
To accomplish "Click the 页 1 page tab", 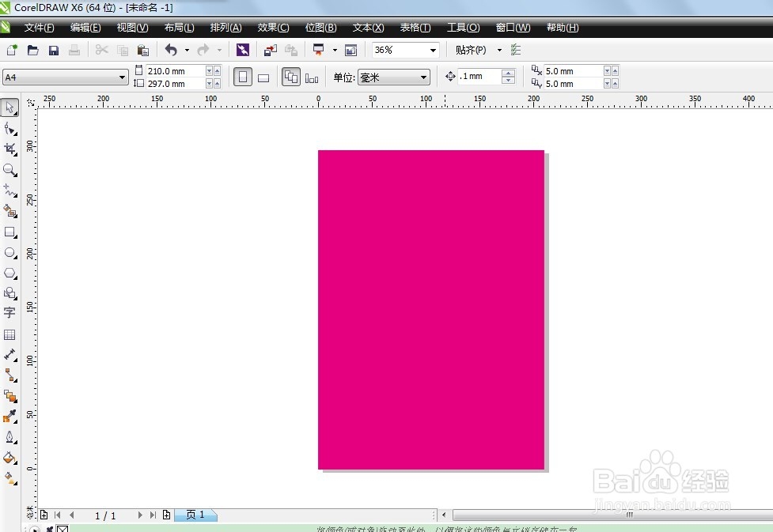I will [x=195, y=515].
